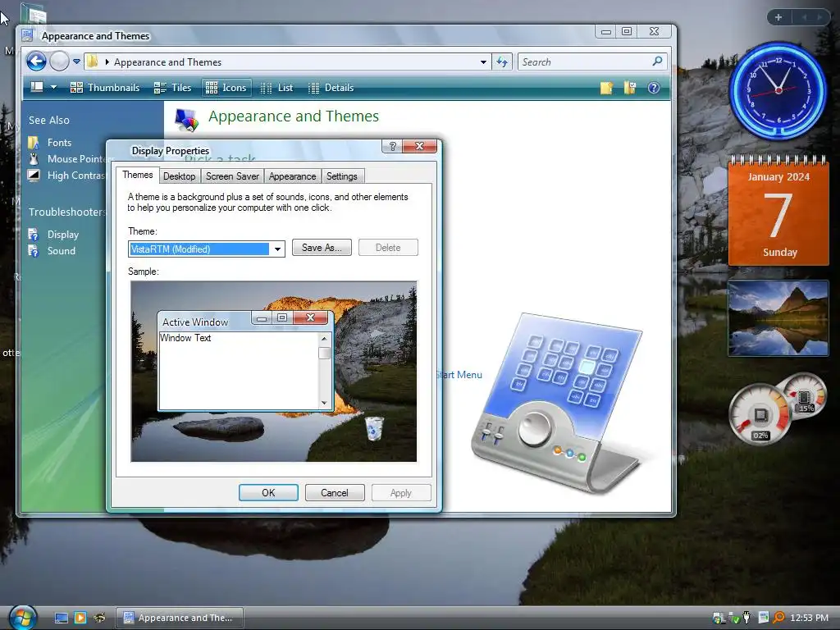This screenshot has width=840, height=630.
Task: Open High Contrast link in sidebar
Action: [76, 176]
